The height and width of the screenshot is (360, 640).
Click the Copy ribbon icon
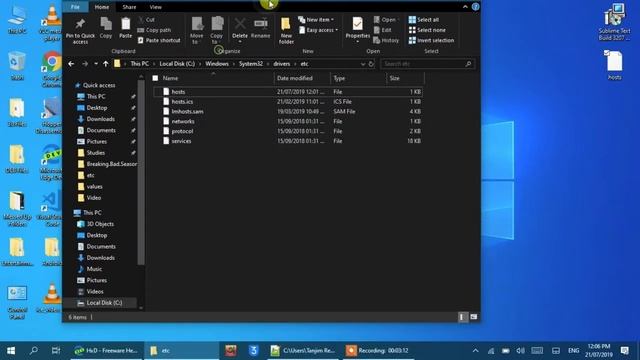coord(106,28)
